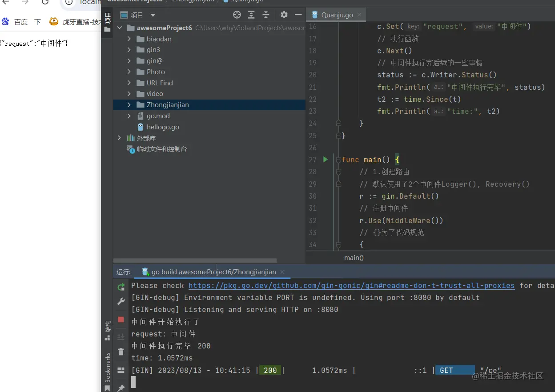Rerun the program with green rerun arrow
The image size is (555, 392).
(121, 287)
